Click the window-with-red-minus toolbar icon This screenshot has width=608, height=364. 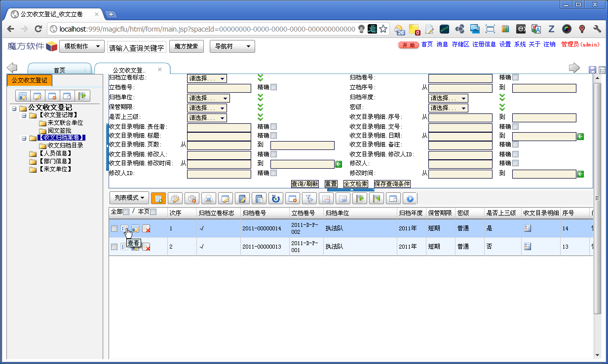click(293, 198)
